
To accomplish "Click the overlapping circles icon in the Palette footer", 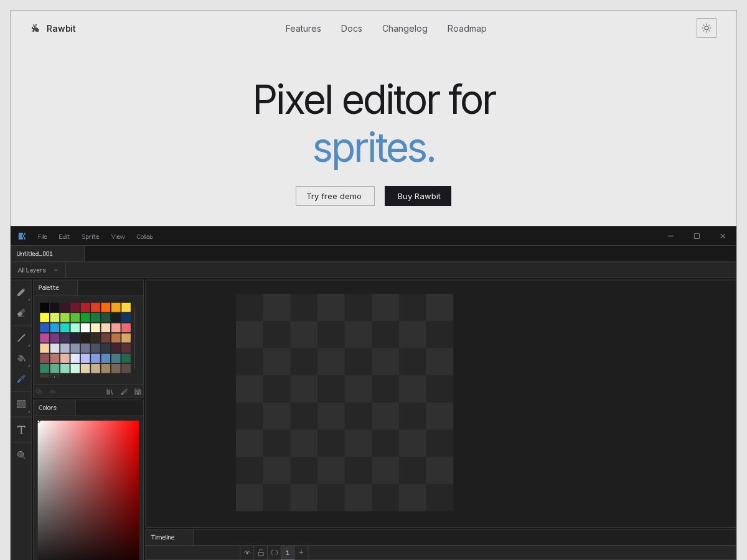I will click(39, 391).
